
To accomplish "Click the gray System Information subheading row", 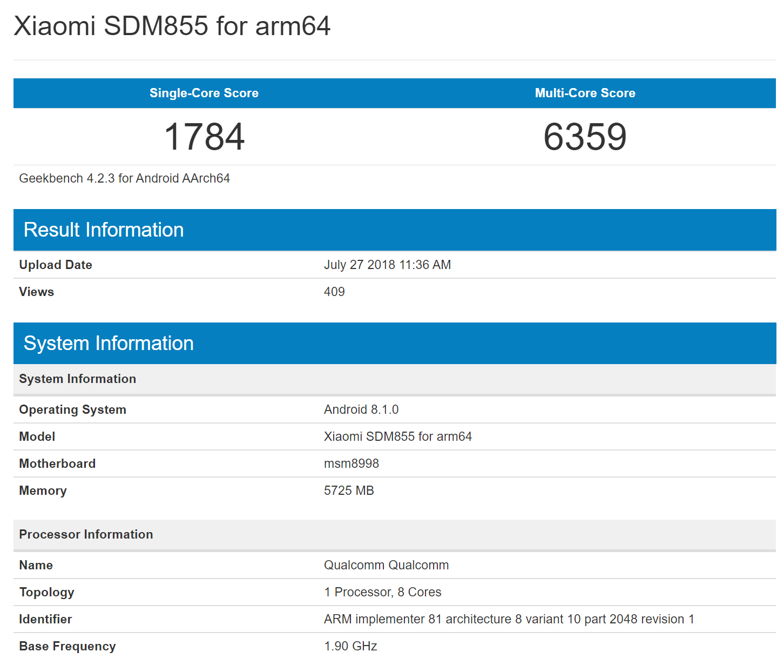I will (77, 379).
